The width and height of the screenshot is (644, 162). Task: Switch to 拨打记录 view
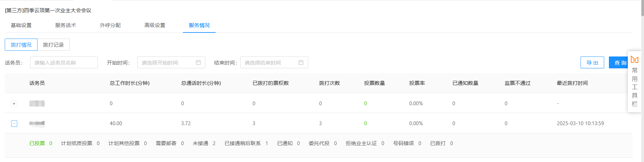(53, 45)
